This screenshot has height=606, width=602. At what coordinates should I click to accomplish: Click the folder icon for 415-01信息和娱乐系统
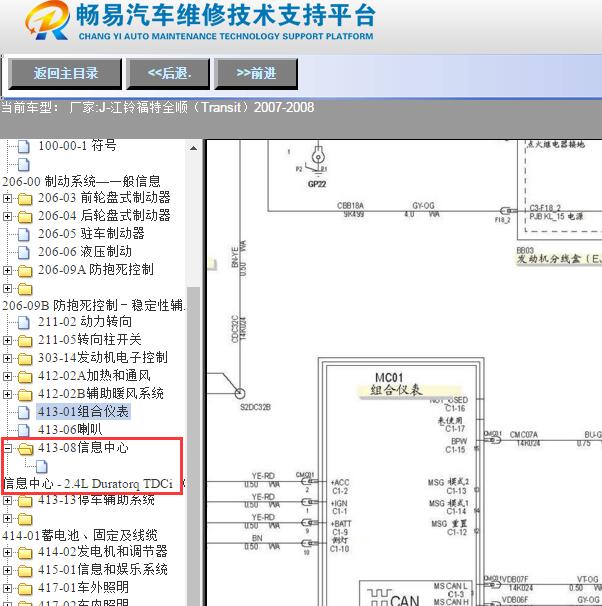[x=25, y=570]
